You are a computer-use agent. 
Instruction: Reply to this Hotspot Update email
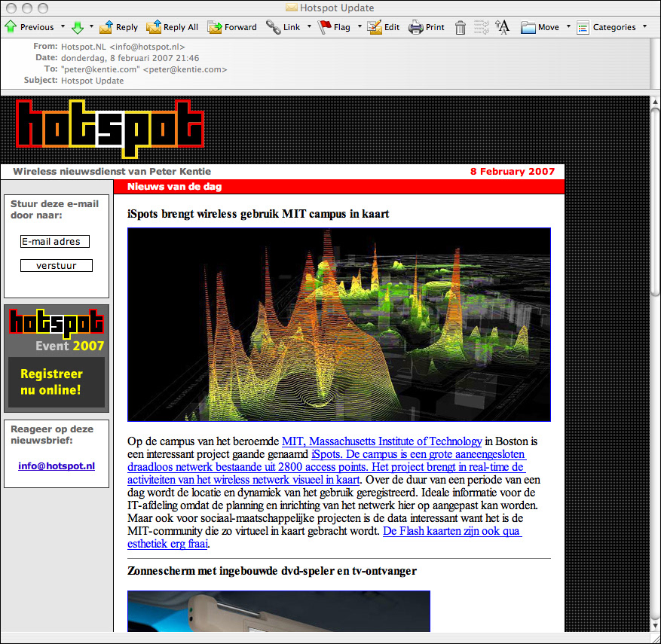point(118,27)
